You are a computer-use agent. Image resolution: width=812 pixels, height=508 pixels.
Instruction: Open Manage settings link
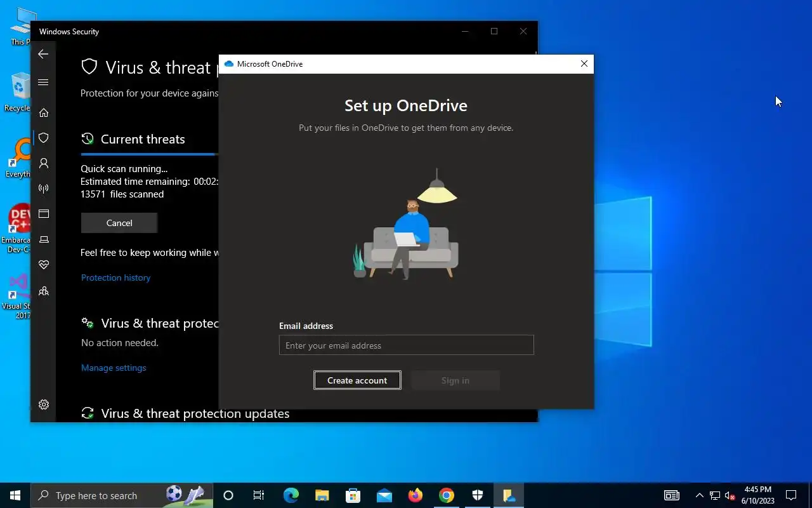pos(114,368)
